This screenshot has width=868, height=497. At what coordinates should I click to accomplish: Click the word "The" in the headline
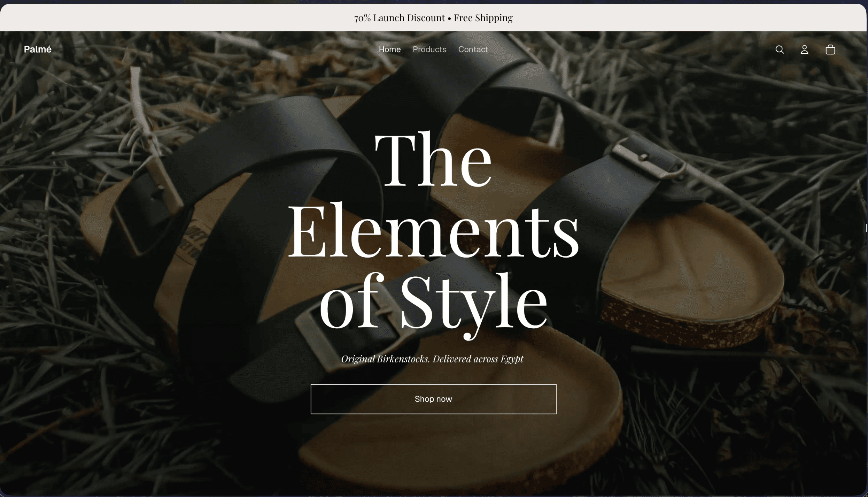433,160
